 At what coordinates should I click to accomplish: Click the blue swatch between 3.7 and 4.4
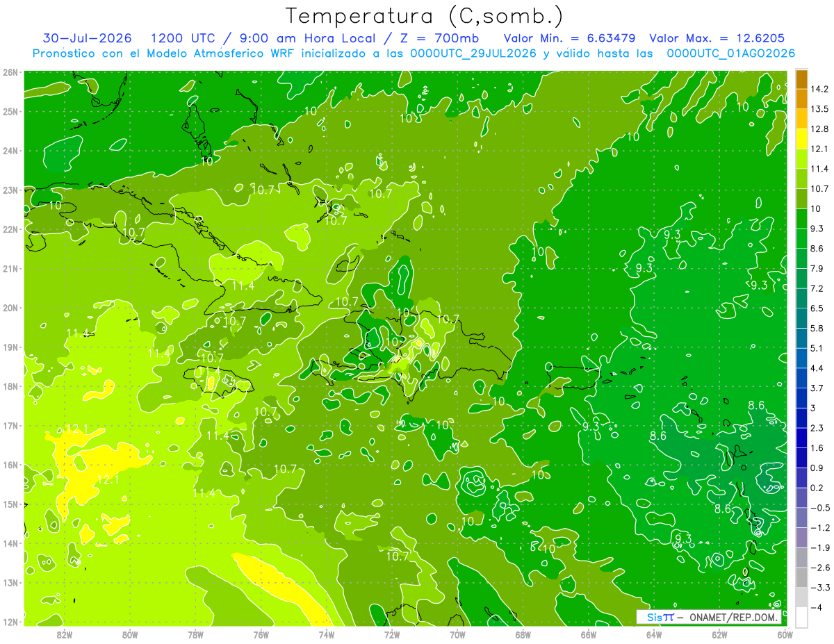point(801,377)
